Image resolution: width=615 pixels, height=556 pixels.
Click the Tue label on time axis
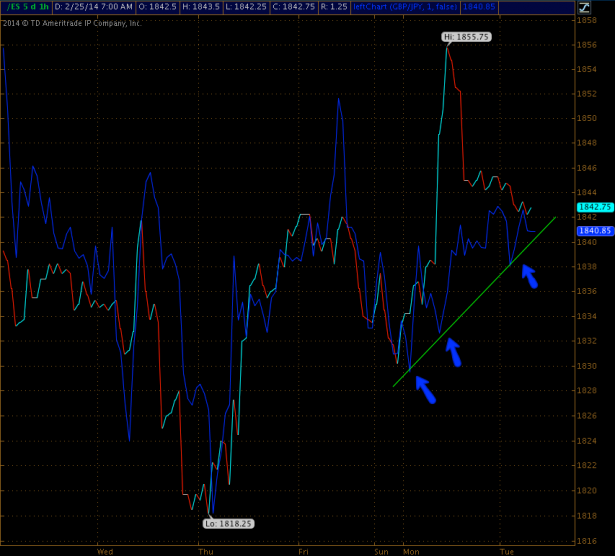click(x=507, y=552)
